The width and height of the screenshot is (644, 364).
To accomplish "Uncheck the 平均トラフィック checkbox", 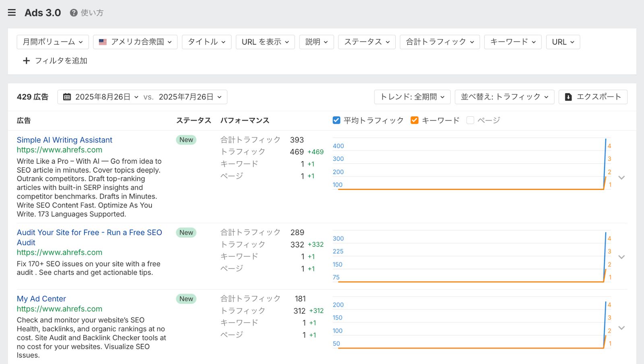I will (336, 120).
